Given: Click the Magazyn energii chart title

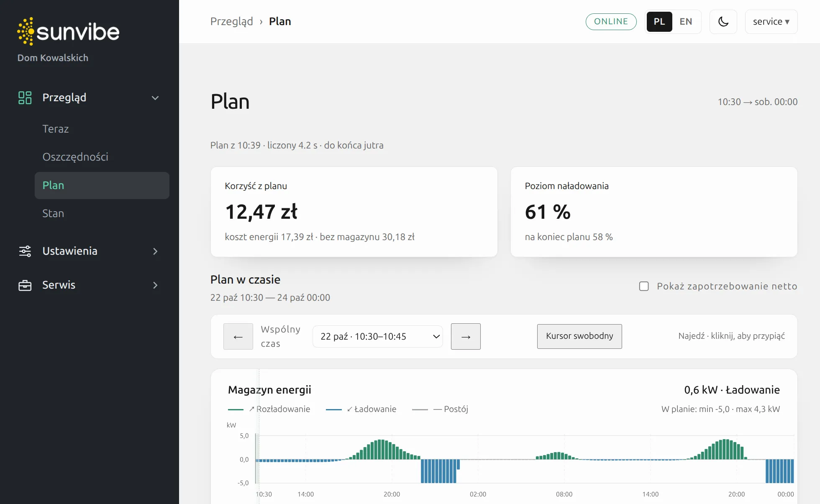Looking at the screenshot, I should click(269, 390).
